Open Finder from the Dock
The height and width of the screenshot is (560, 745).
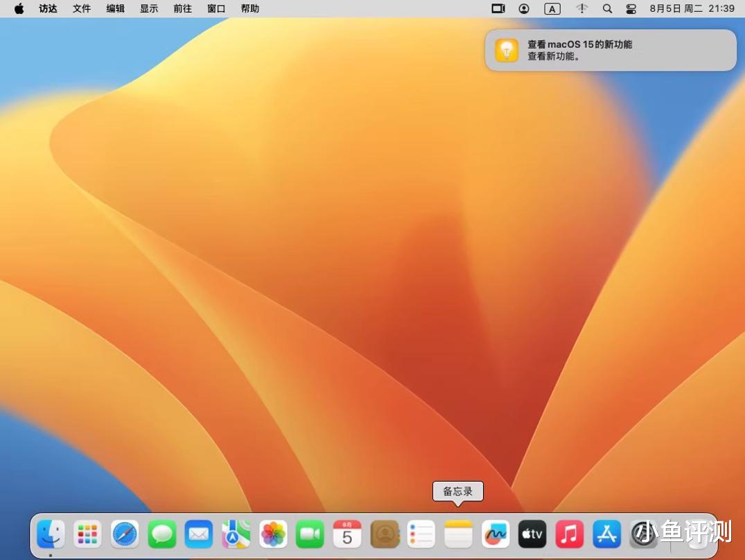click(x=51, y=534)
